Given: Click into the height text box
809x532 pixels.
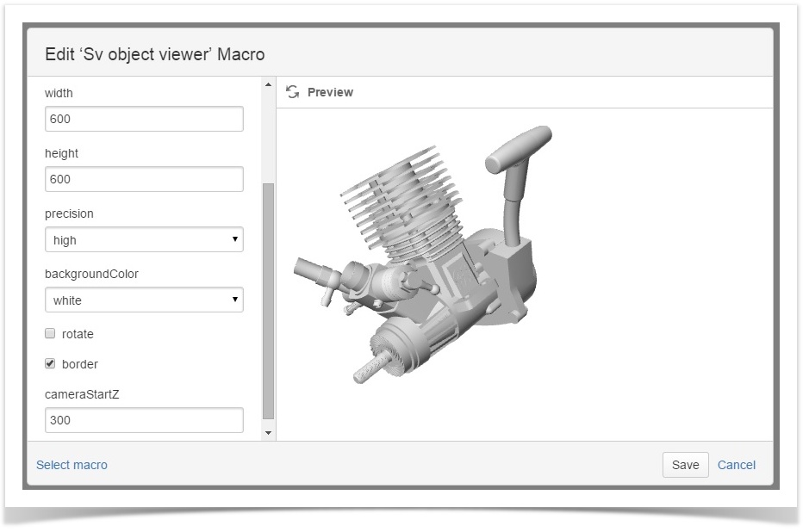Looking at the screenshot, I should point(144,179).
